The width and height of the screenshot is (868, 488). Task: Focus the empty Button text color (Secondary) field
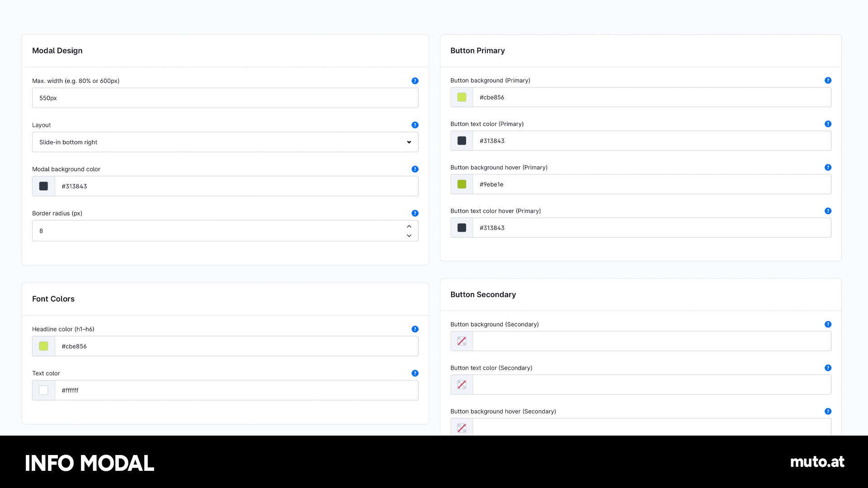[652, 385]
